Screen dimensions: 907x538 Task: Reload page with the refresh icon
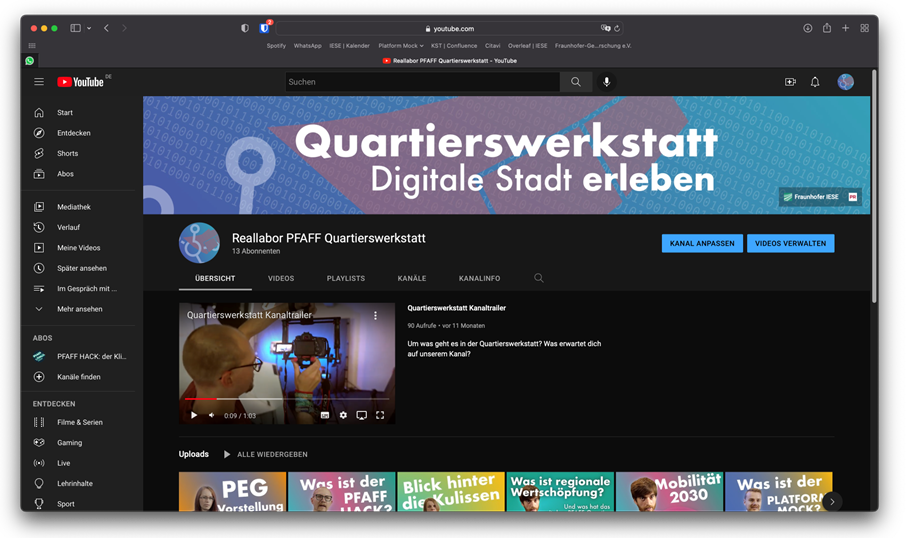click(617, 28)
